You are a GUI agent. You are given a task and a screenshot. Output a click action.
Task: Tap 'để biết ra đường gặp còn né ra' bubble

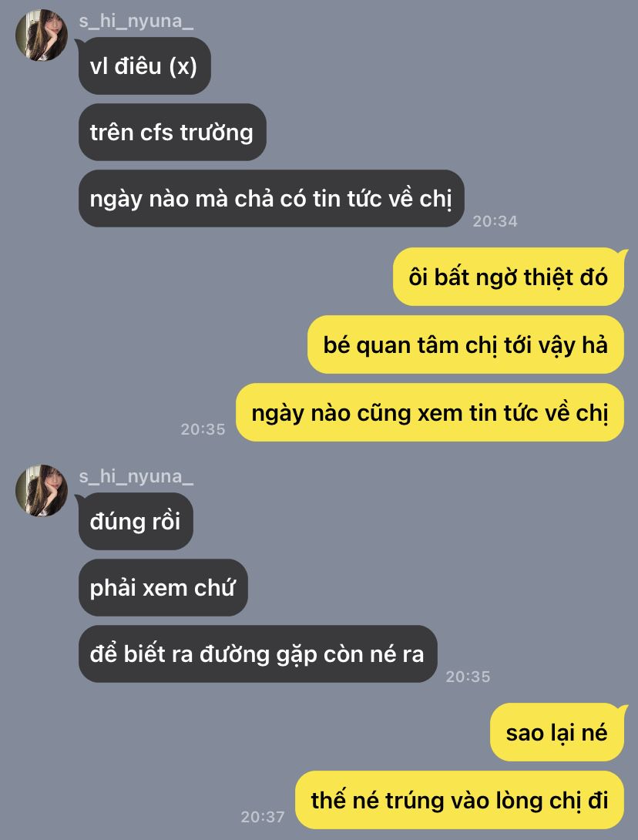(x=257, y=654)
